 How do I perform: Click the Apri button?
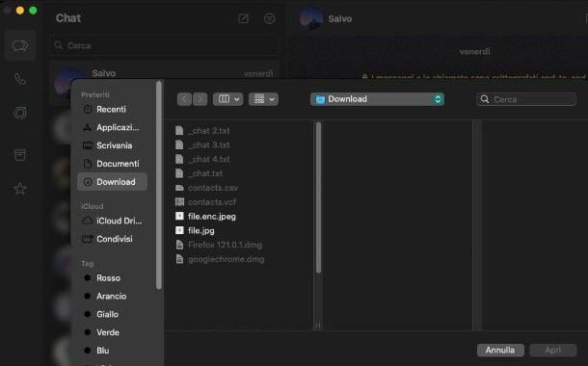tap(552, 350)
